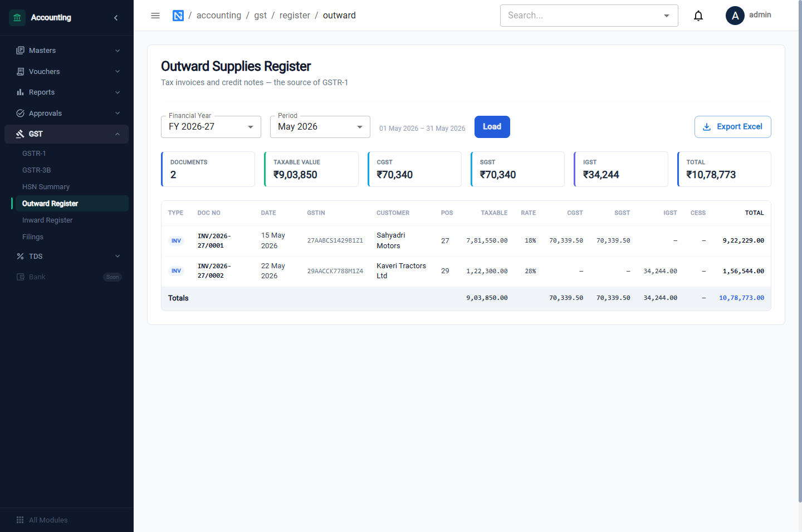
Task: Open Inward Register in the sidebar
Action: [72, 220]
